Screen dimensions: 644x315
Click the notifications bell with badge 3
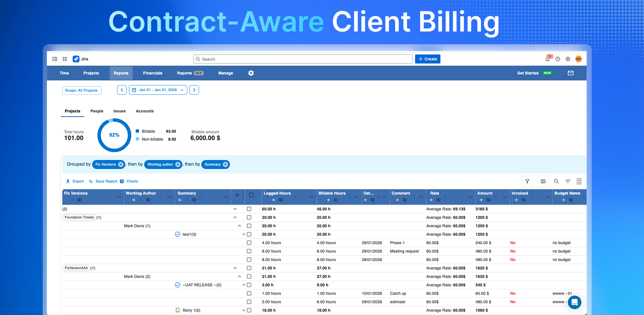pos(548,59)
